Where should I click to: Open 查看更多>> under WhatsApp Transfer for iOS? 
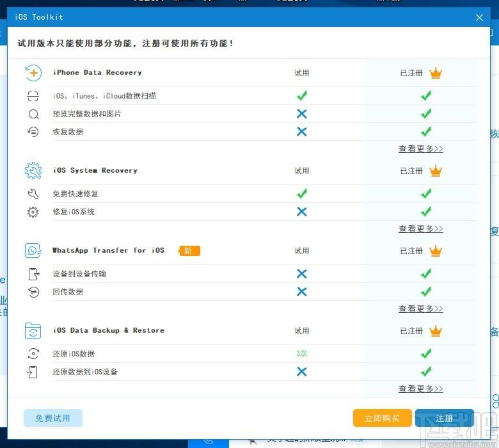421,308
